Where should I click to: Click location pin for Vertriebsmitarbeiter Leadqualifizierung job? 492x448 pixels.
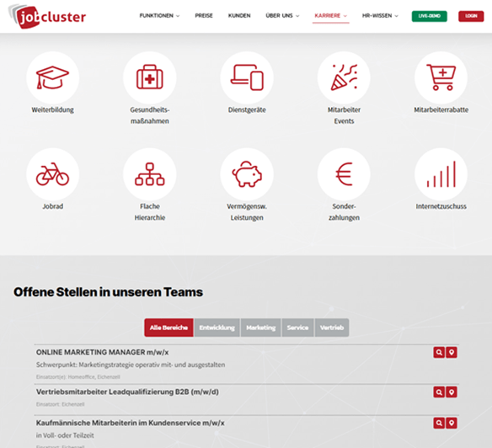[452, 392]
